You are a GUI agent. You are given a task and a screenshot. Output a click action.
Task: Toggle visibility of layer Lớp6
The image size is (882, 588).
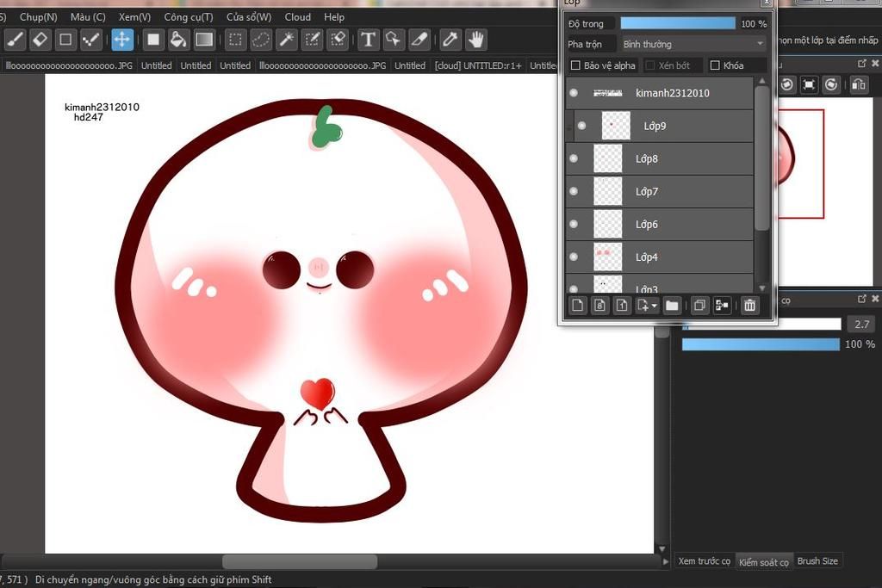573,225
